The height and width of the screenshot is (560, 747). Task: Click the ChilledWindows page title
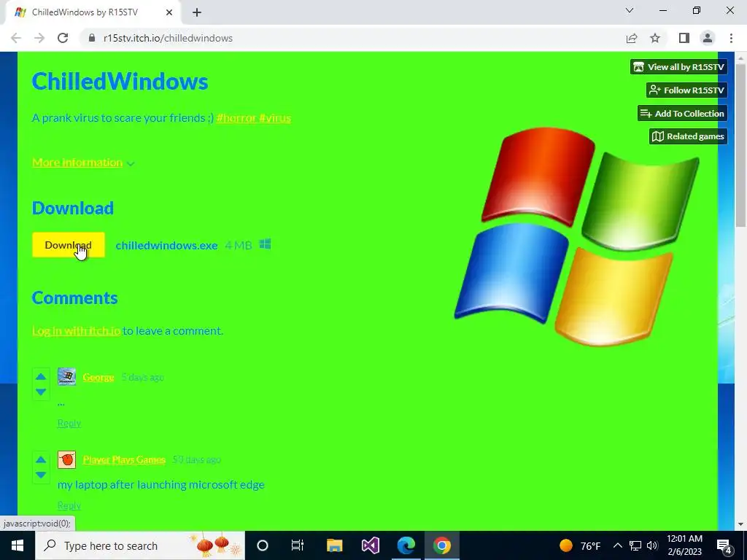[120, 82]
